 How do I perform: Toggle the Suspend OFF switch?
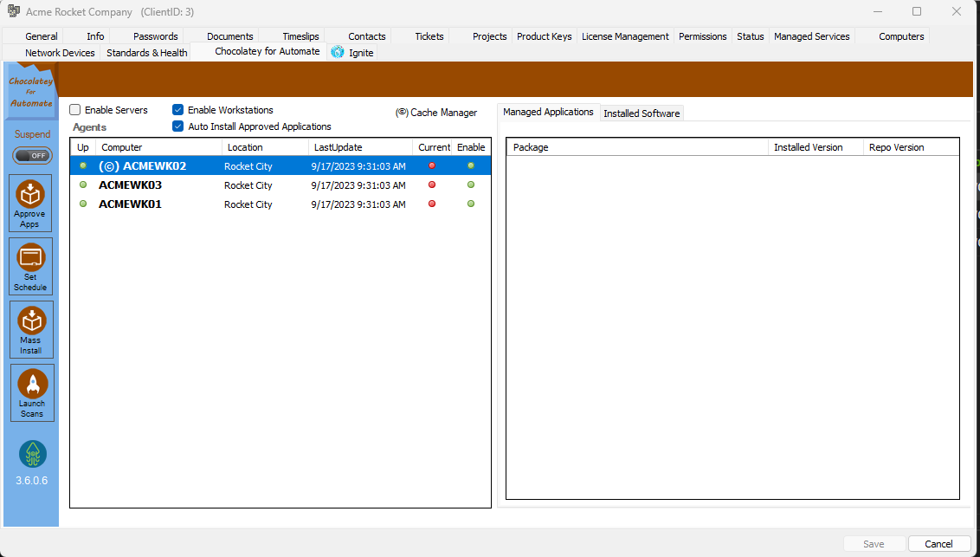32,156
